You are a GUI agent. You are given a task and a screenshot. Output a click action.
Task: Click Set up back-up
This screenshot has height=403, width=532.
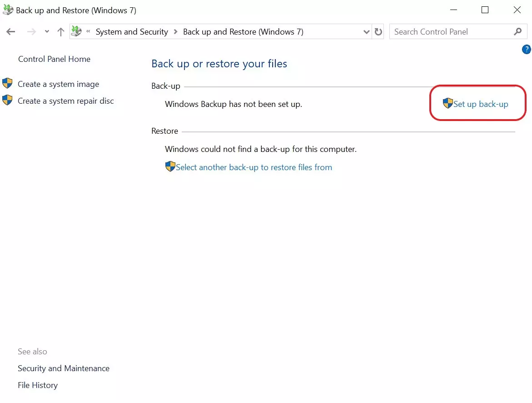480,104
